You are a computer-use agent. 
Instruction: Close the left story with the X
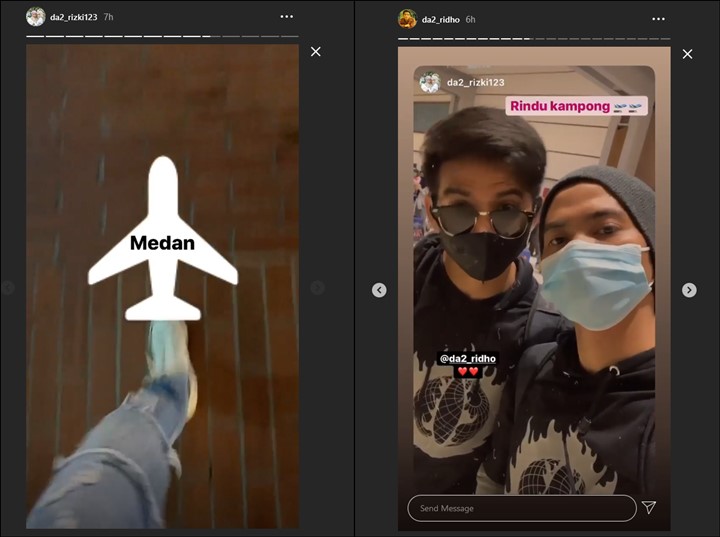315,51
